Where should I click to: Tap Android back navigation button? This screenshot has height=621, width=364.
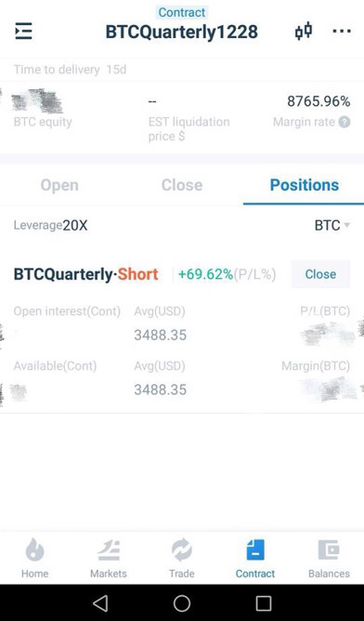(100, 603)
